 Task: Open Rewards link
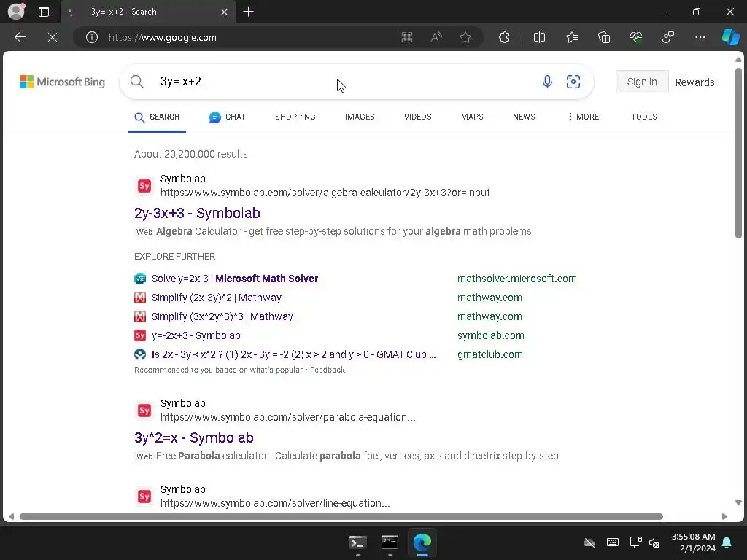pyautogui.click(x=694, y=82)
